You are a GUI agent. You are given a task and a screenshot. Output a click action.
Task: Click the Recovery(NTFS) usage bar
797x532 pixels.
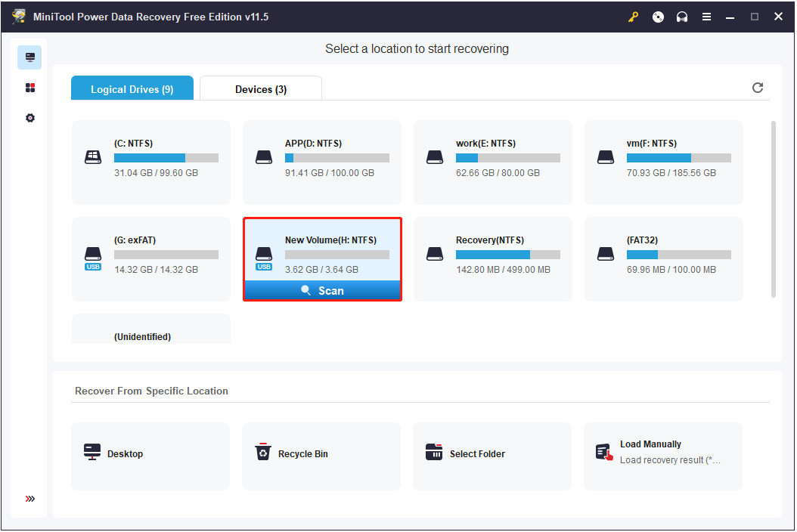coord(508,255)
